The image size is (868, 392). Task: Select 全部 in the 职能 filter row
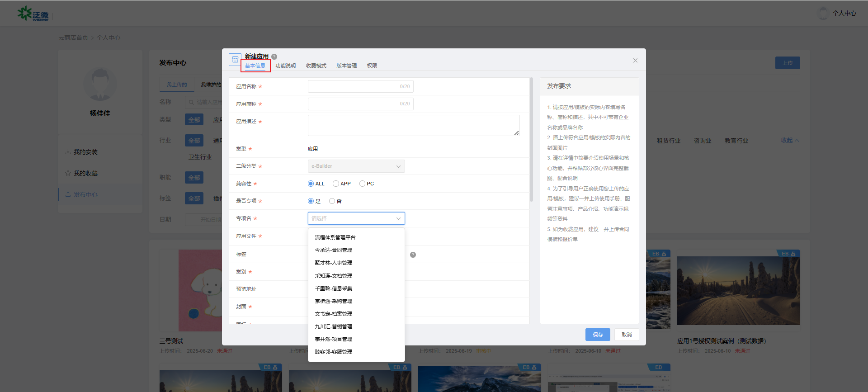(x=194, y=177)
